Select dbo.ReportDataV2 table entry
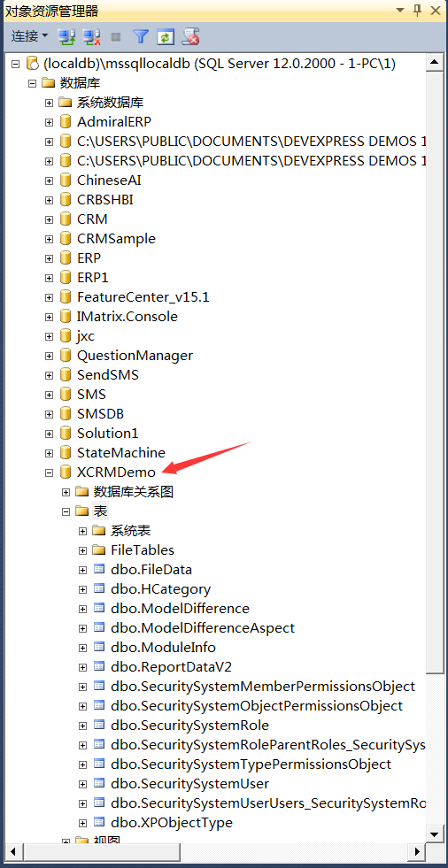 (175, 667)
